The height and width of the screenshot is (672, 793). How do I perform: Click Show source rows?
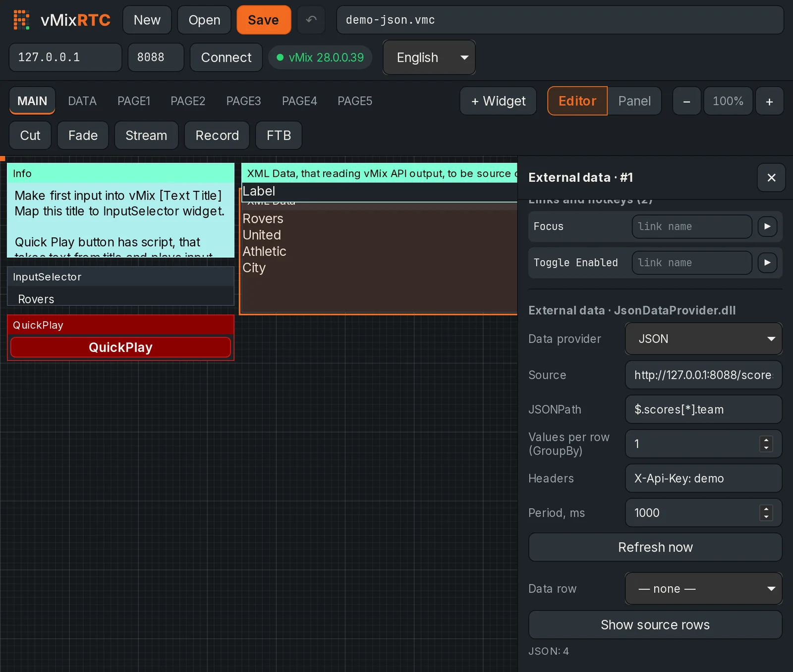[655, 624]
